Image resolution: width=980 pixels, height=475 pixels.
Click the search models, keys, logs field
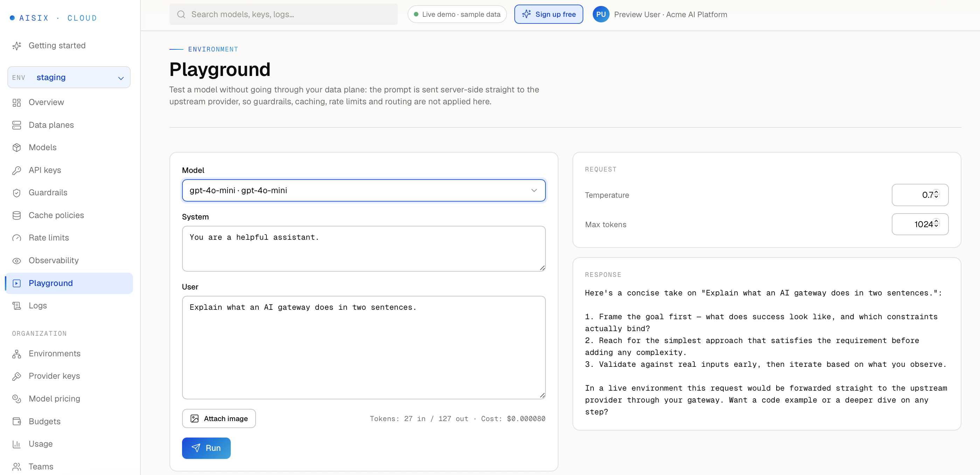coord(283,14)
